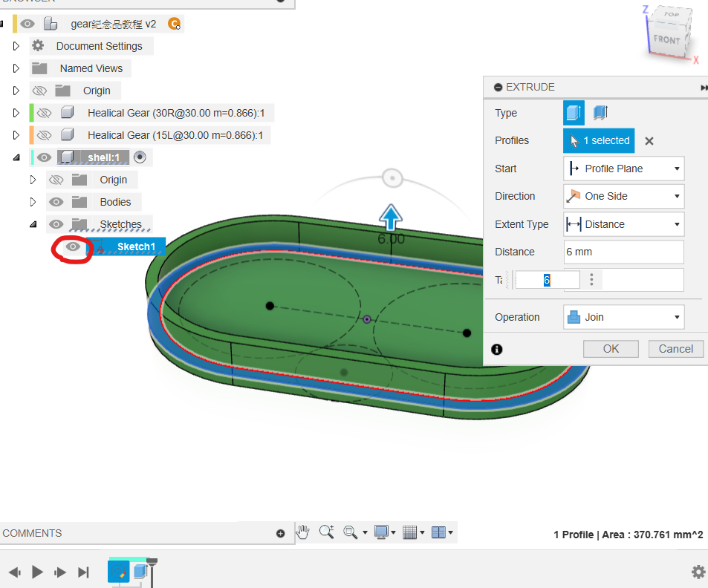This screenshot has height=588, width=708.
Task: Open the Direction dropdown showing One Side
Action: [x=623, y=197]
